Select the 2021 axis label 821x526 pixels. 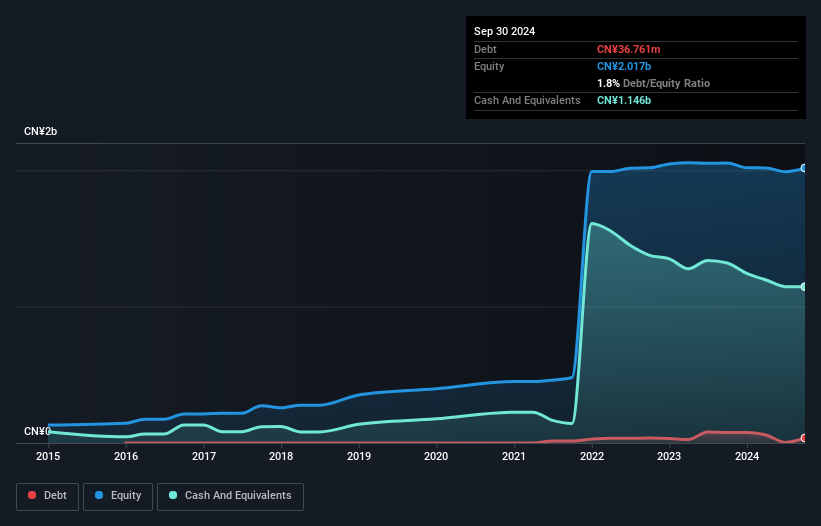(514, 456)
